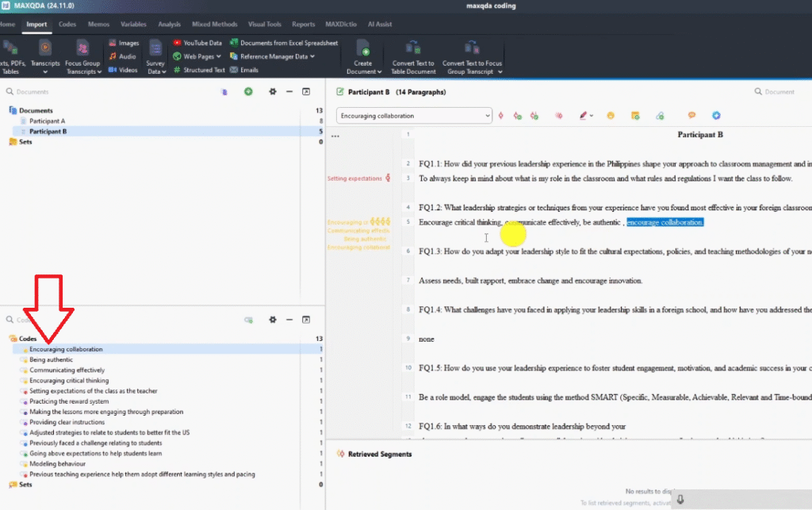The width and height of the screenshot is (812, 510).
Task: Select Participant A document
Action: (47, 121)
